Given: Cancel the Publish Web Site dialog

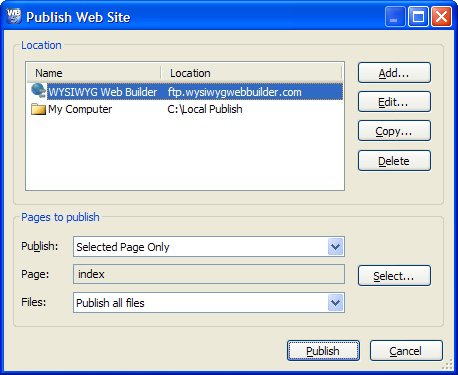Looking at the screenshot, I should click(406, 351).
